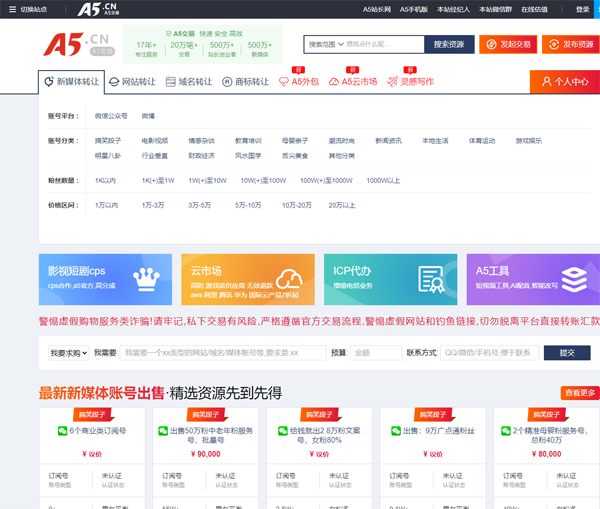
Task: Filter by the 舌尖美食 category
Action: point(295,156)
